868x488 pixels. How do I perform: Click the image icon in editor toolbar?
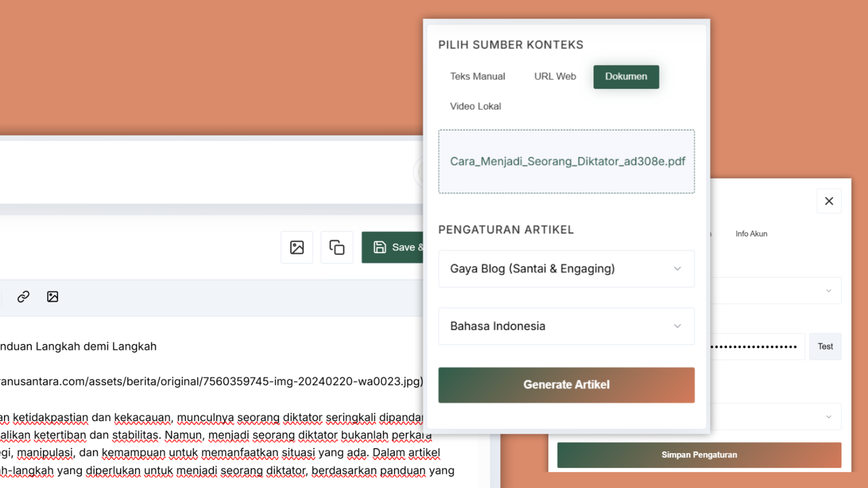click(x=52, y=296)
